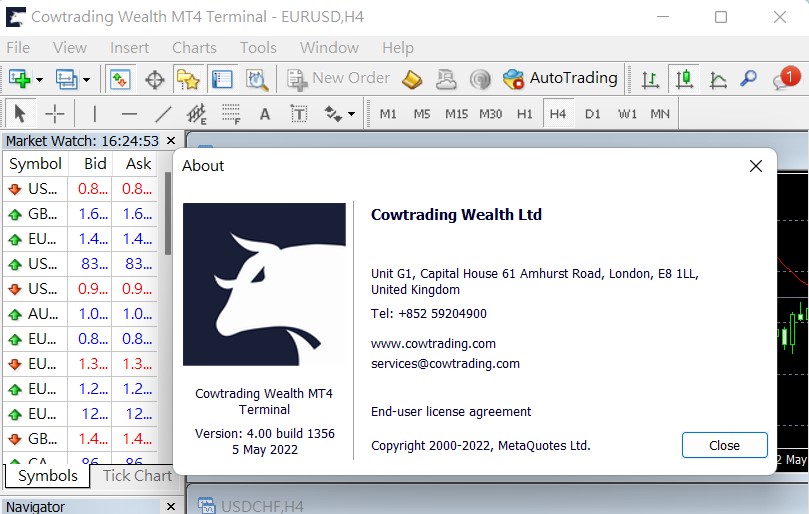Open the End-user license agreement link
The image size is (809, 514).
[x=451, y=411]
